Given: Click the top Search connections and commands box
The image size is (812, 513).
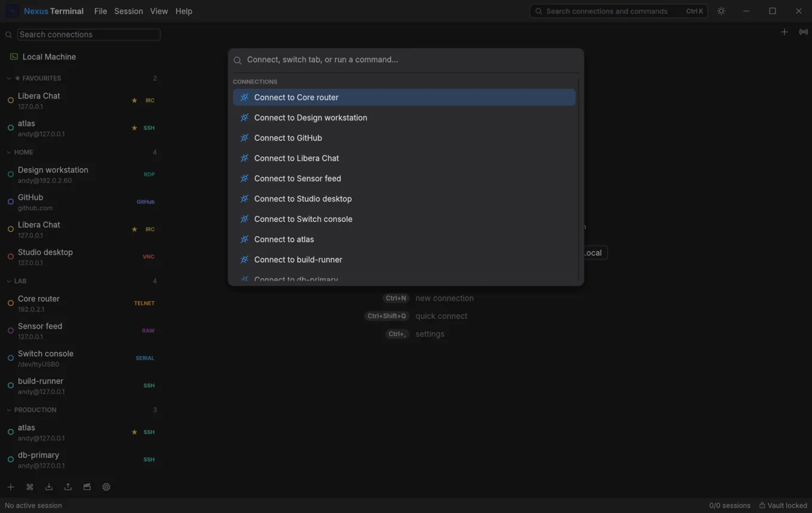Looking at the screenshot, I should pos(619,11).
